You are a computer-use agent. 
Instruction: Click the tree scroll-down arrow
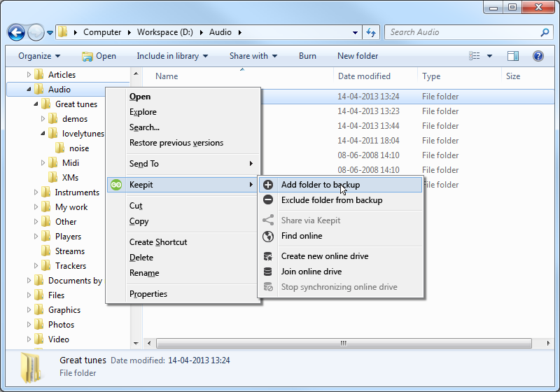point(136,344)
